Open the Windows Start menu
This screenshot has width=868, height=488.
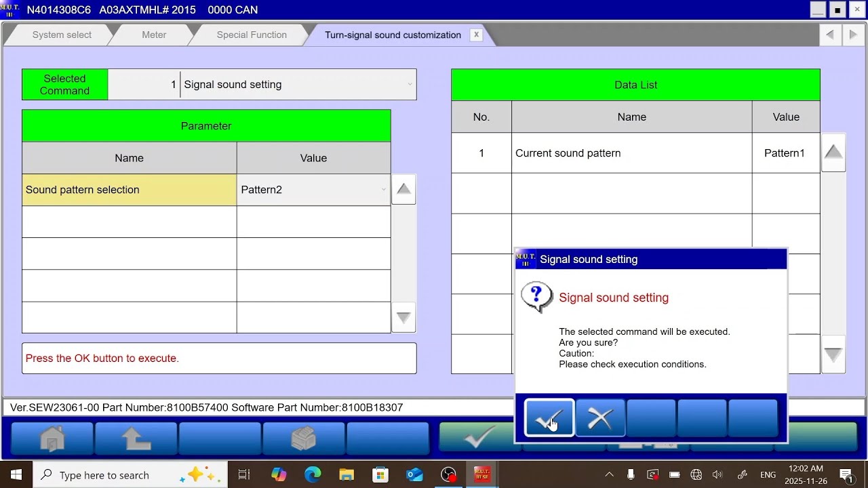click(16, 474)
